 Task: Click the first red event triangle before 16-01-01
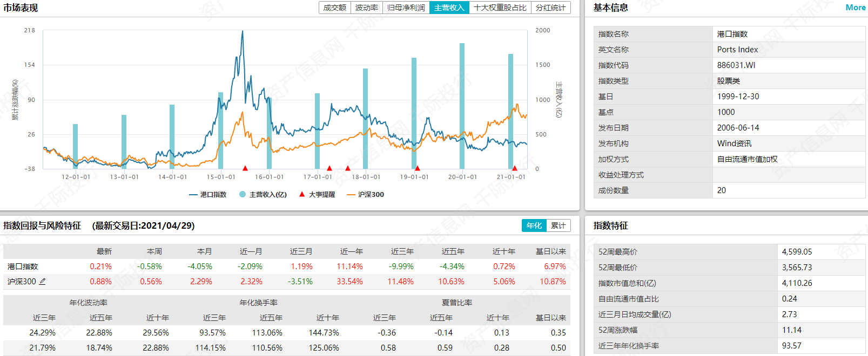coord(245,169)
